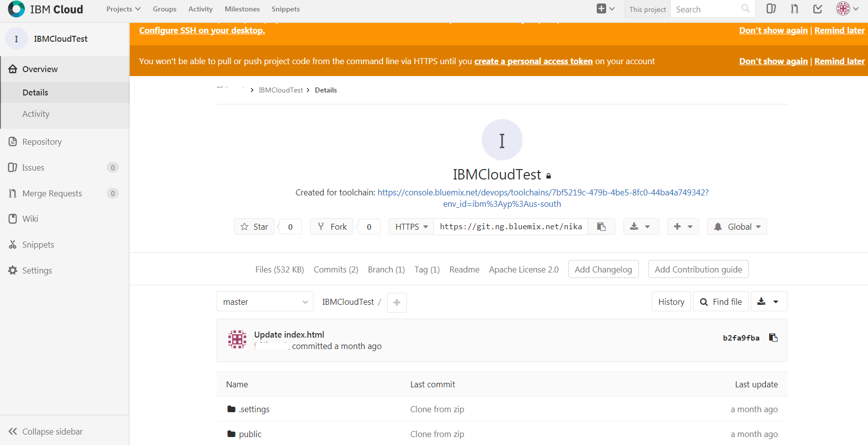The height and width of the screenshot is (445, 868).
Task: Click the IBM Cloud logo icon
Action: tap(16, 9)
